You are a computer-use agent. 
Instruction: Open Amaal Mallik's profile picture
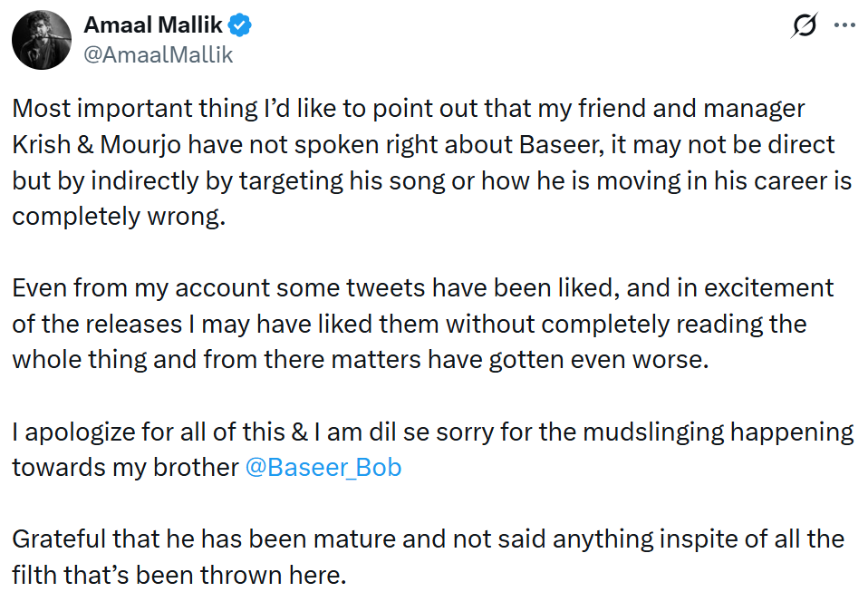point(42,42)
